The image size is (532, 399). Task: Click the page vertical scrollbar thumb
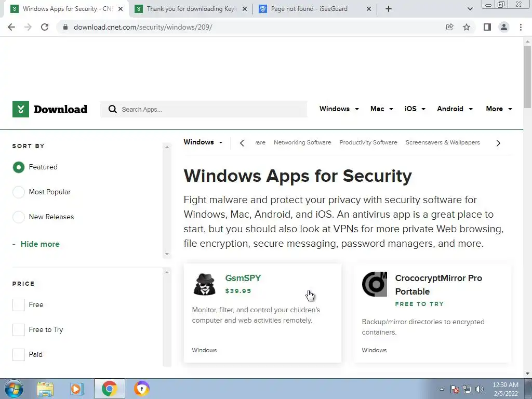point(527,77)
